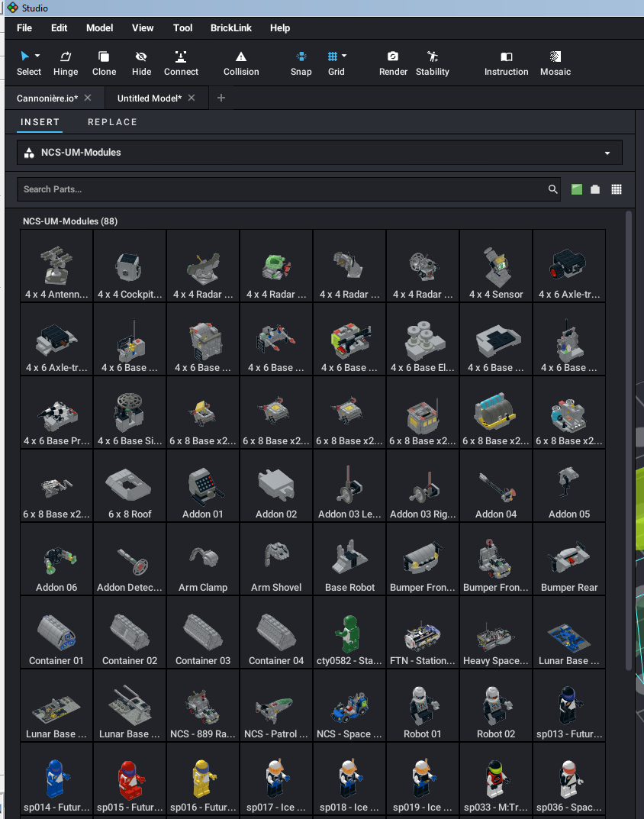Open the BrickLink menu
The height and width of the screenshot is (819, 644).
231,28
